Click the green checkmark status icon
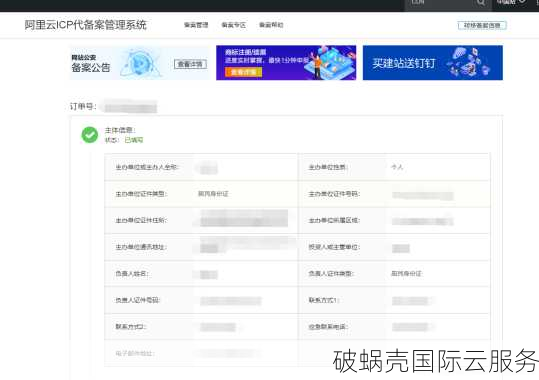Viewport: 539px width, 380px height. (x=90, y=134)
